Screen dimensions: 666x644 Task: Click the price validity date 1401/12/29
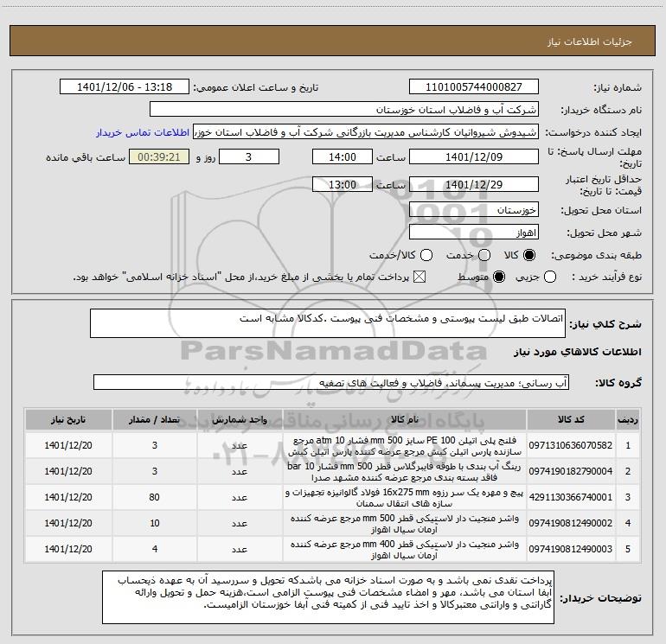pos(474,184)
